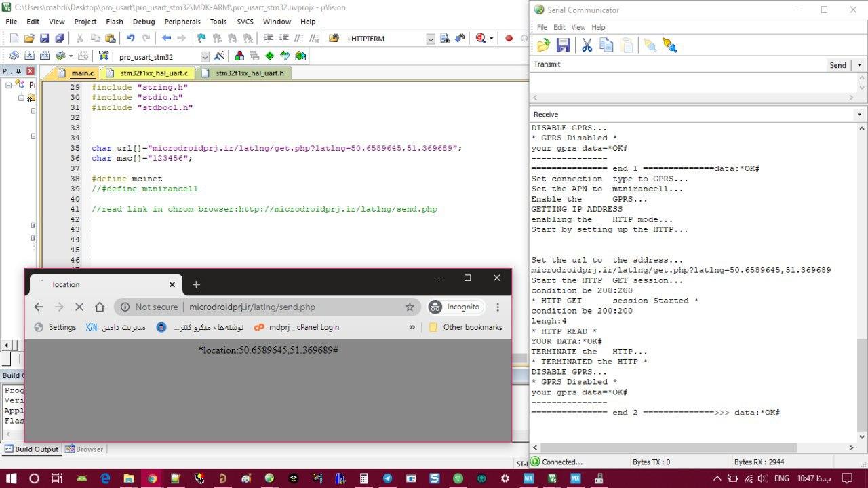Open the mdprj cPanel Login bookmark
Image resolution: width=868 pixels, height=488 pixels.
click(296, 327)
